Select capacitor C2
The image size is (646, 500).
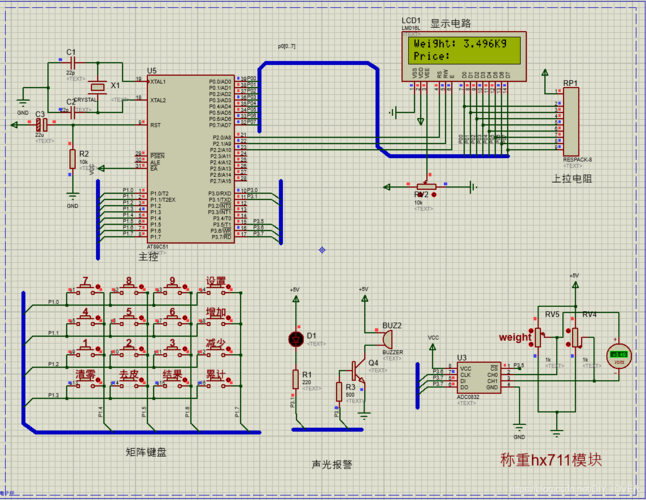[x=73, y=112]
